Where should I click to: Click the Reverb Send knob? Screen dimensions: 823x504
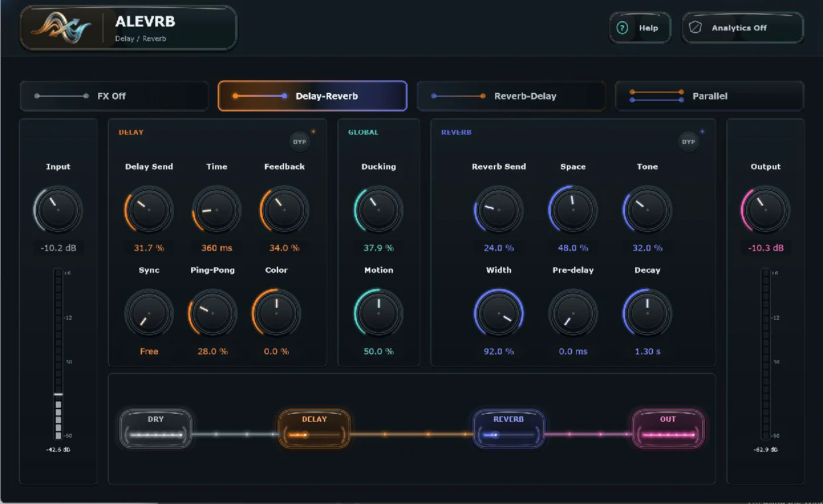click(x=498, y=210)
